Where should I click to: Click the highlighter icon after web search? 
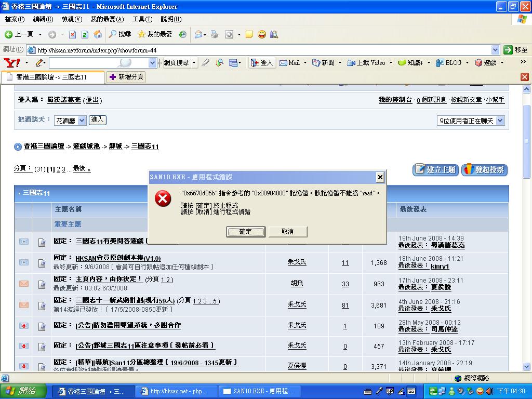click(x=205, y=63)
